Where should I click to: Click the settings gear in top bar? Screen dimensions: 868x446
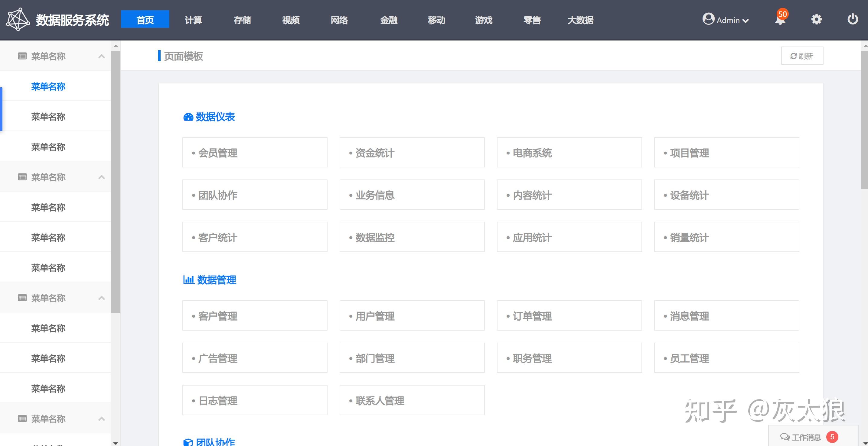pyautogui.click(x=816, y=19)
